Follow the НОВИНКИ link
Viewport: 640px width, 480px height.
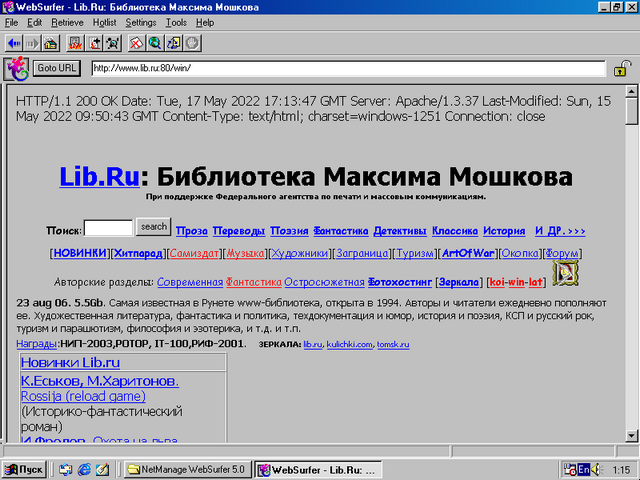click(x=80, y=254)
